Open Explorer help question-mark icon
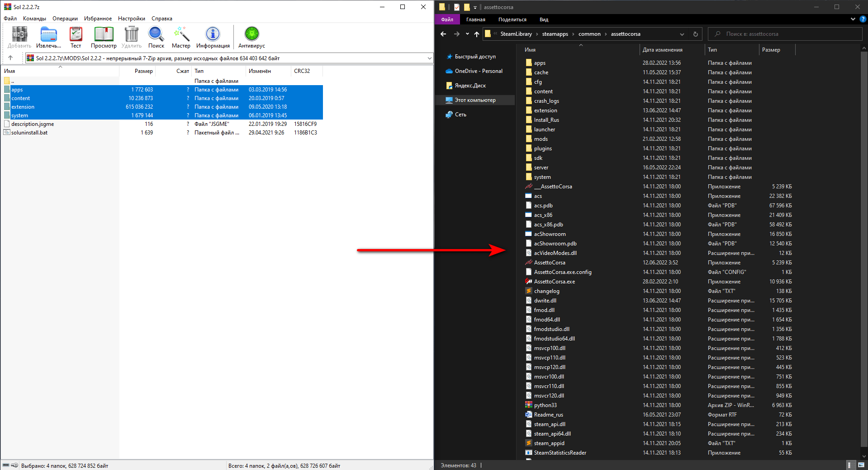The image size is (868, 470). pyautogui.click(x=862, y=19)
